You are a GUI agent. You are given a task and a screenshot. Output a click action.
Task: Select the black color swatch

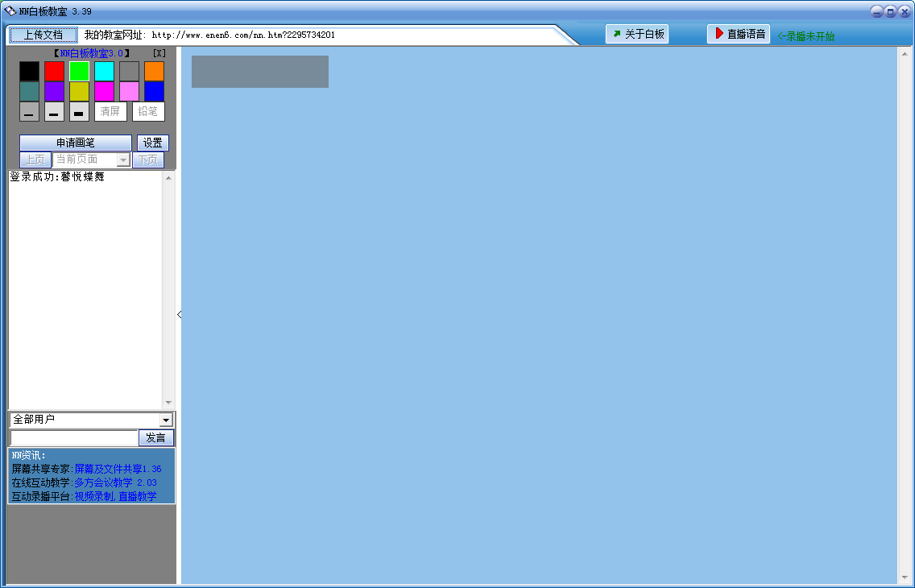(x=29, y=71)
